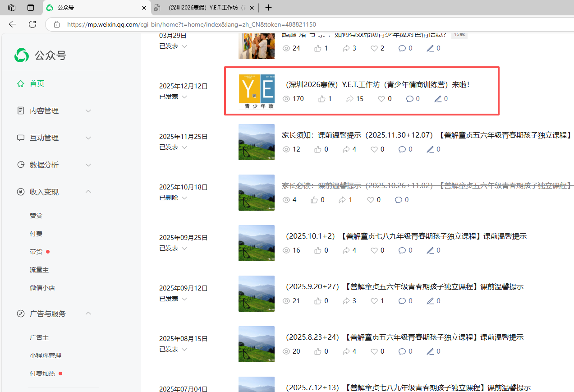
Task: Open article (2025.9.20+27) 五六年级课前温馨提示
Action: coord(403,286)
